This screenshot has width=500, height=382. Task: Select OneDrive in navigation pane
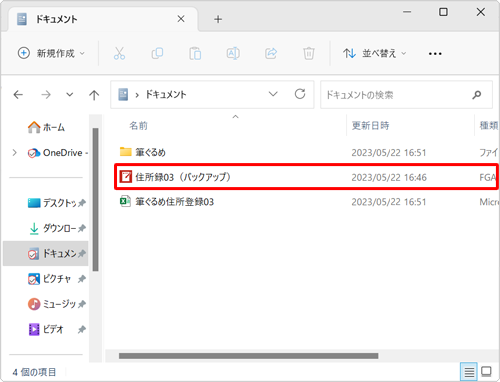(57, 153)
